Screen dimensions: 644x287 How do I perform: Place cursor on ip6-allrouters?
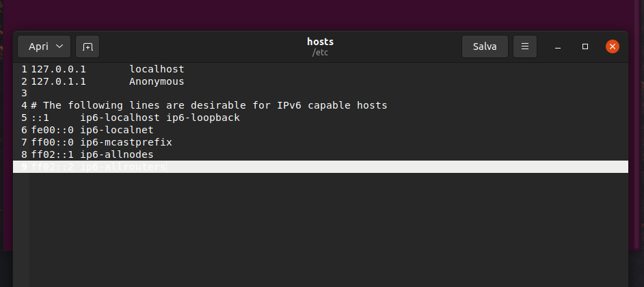(123, 167)
